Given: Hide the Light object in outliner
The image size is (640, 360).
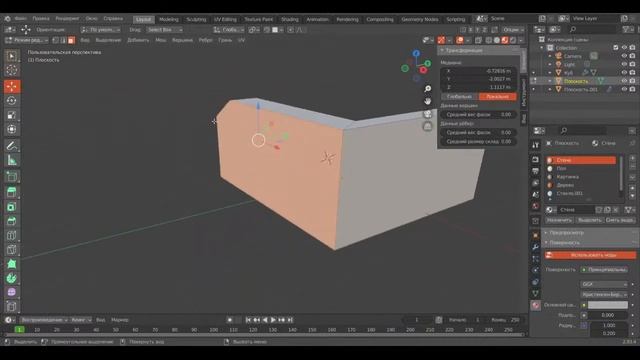Looking at the screenshot, I should (624, 64).
